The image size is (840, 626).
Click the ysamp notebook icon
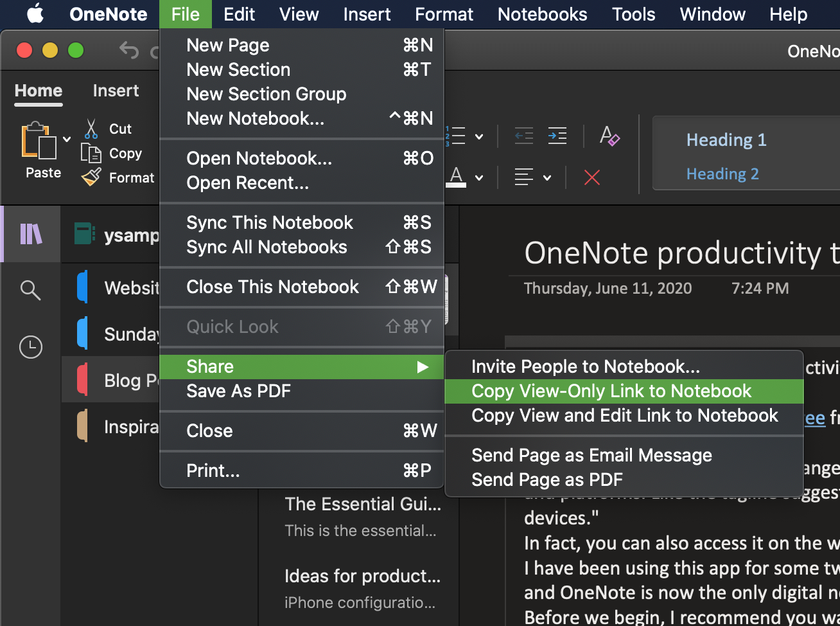[x=84, y=234]
